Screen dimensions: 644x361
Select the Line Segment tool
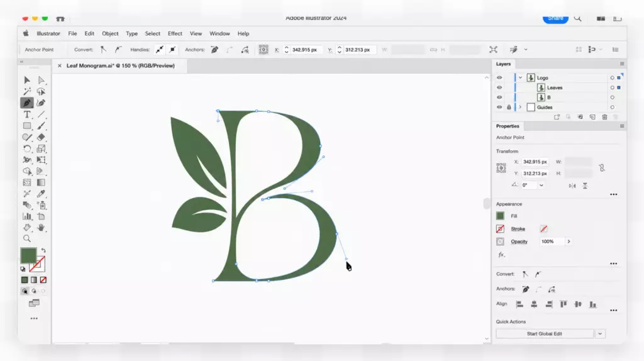coord(41,114)
